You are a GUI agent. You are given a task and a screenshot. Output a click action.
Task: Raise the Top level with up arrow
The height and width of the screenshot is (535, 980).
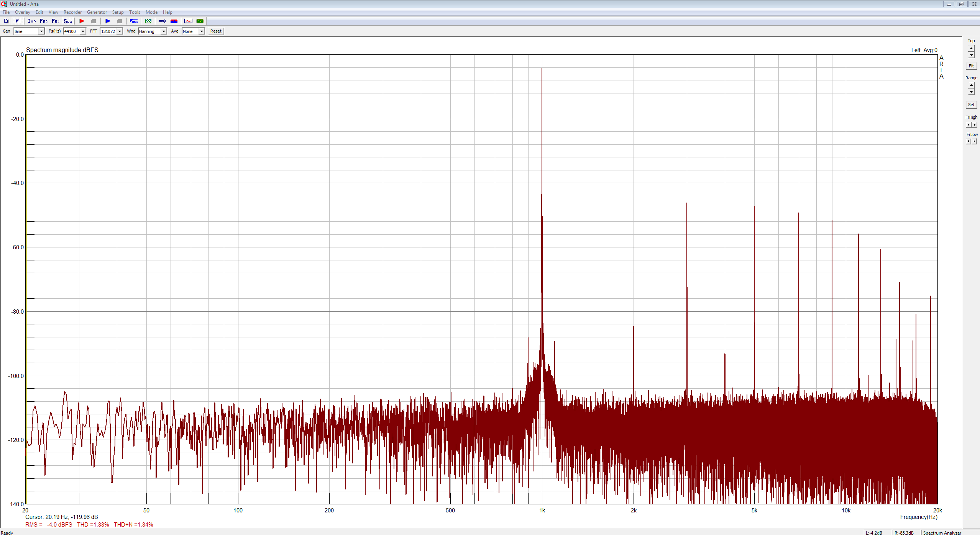tap(971, 48)
